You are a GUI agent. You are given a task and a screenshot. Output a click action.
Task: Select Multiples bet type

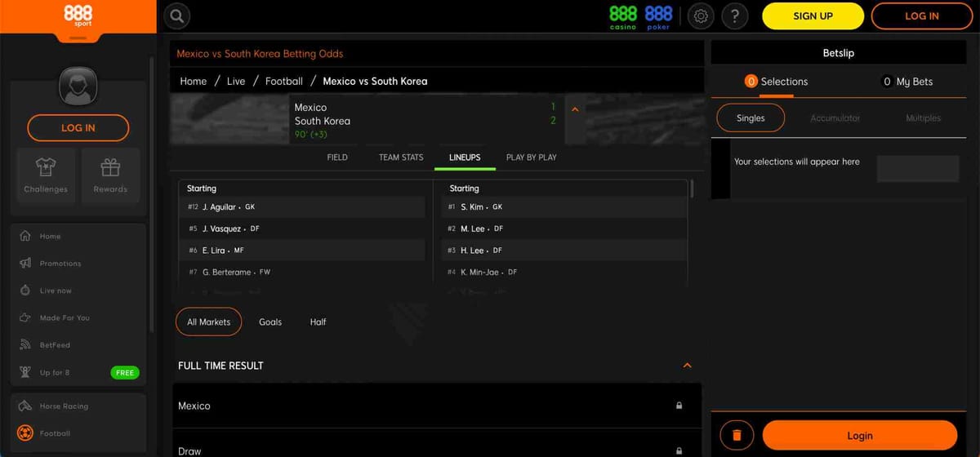point(923,118)
